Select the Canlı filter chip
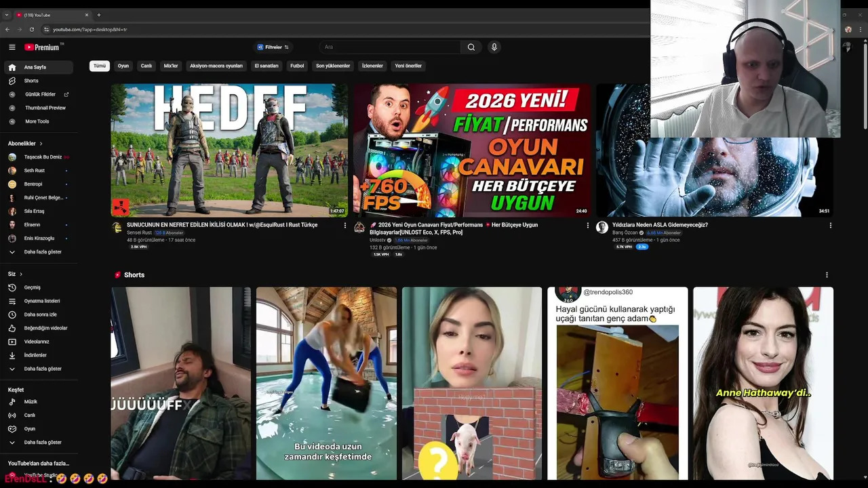Viewport: 868px width, 488px height. (146, 66)
